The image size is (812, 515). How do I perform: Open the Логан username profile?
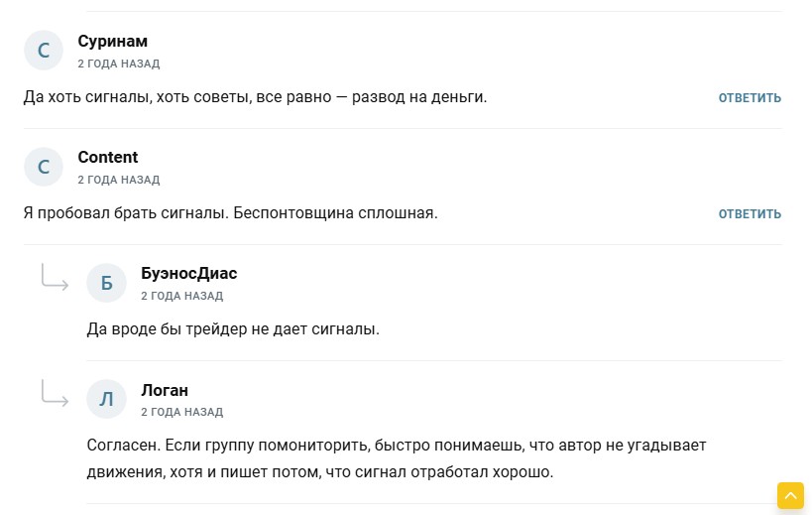(x=165, y=389)
